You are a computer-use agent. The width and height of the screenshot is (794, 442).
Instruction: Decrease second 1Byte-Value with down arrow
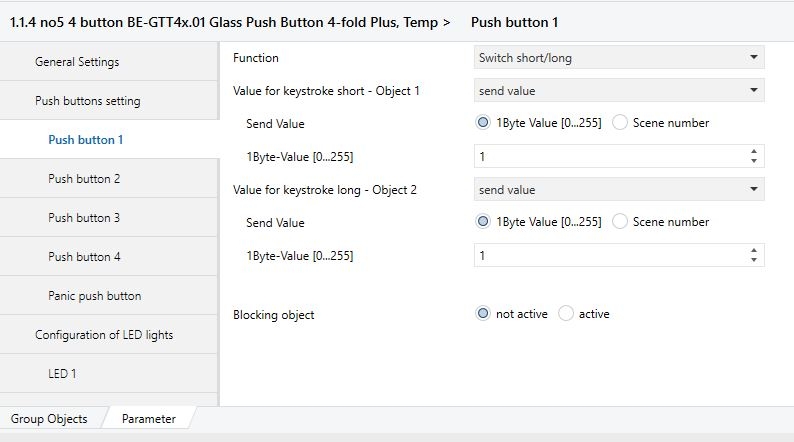(x=753, y=260)
